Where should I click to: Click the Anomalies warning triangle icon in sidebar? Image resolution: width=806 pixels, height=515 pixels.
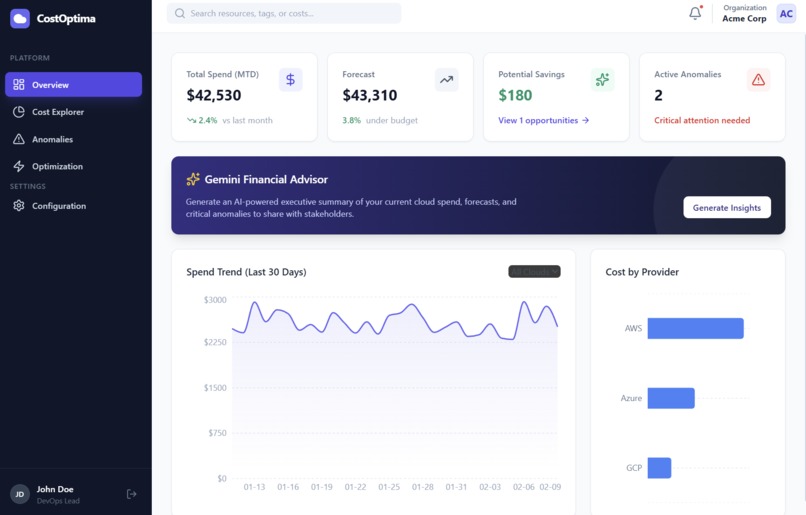click(19, 139)
